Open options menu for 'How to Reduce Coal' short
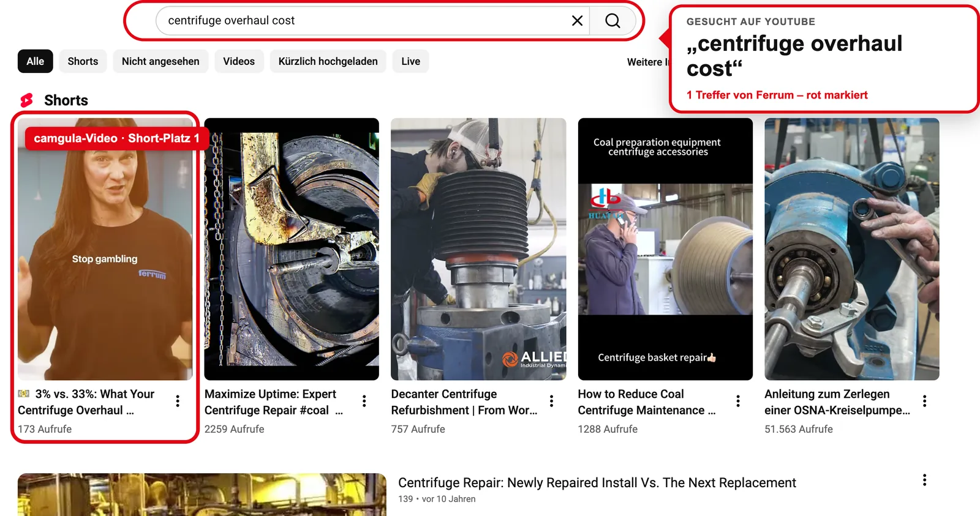Screen dimensions: 980x516 pos(738,401)
